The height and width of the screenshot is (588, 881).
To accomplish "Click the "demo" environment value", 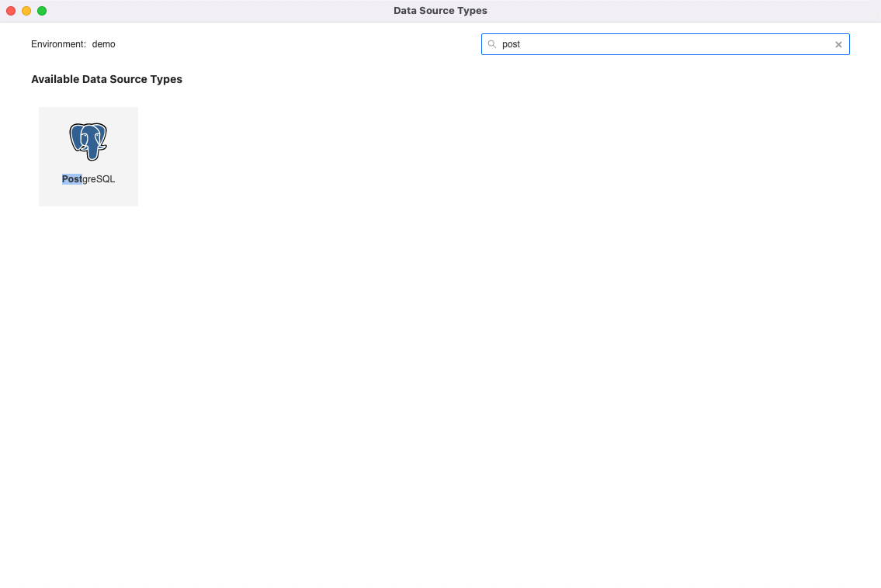I will (103, 44).
